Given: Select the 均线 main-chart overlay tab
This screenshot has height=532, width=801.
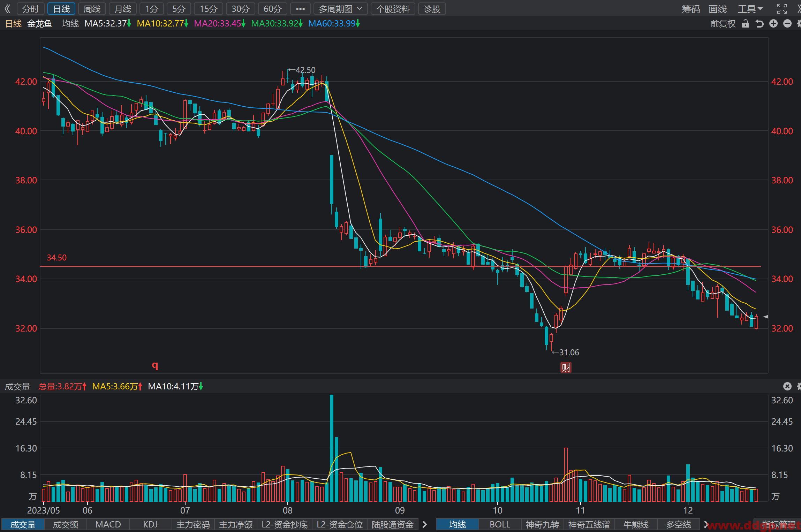Looking at the screenshot, I should [x=458, y=524].
